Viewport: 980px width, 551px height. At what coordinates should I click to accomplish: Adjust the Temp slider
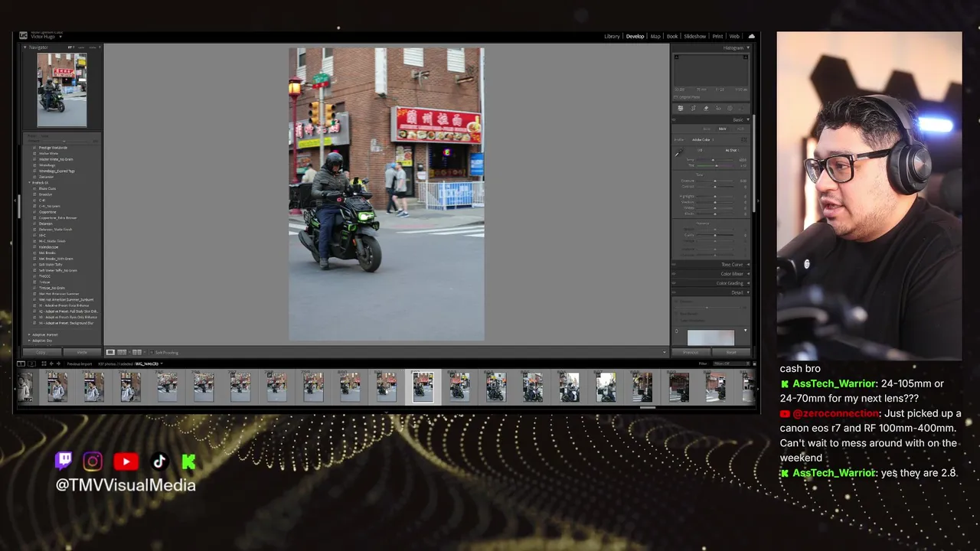(x=714, y=160)
